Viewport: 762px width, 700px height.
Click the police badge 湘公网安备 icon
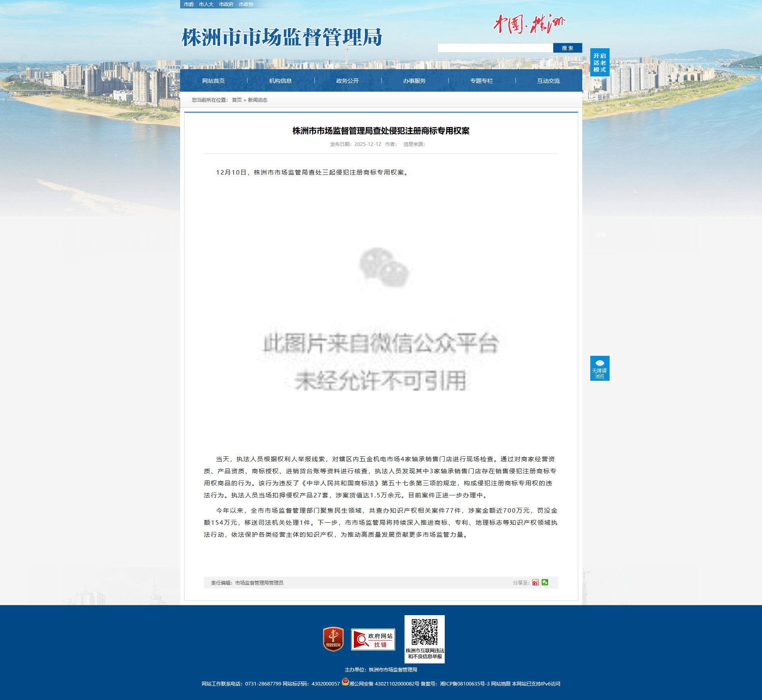tap(345, 682)
